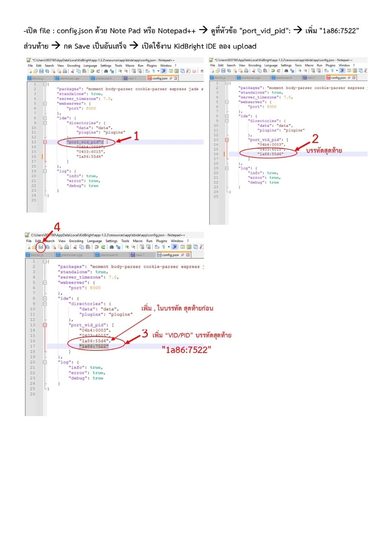This screenshot has height=555, width=392.
Task: Save the file in top-left Notepad++ window toolbar
Action: [x=41, y=71]
